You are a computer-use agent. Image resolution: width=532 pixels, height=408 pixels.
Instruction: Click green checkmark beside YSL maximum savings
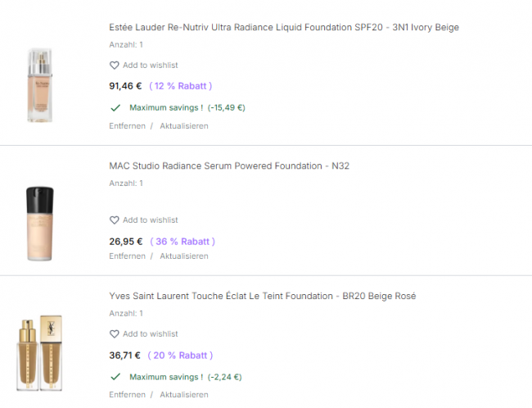click(115, 377)
